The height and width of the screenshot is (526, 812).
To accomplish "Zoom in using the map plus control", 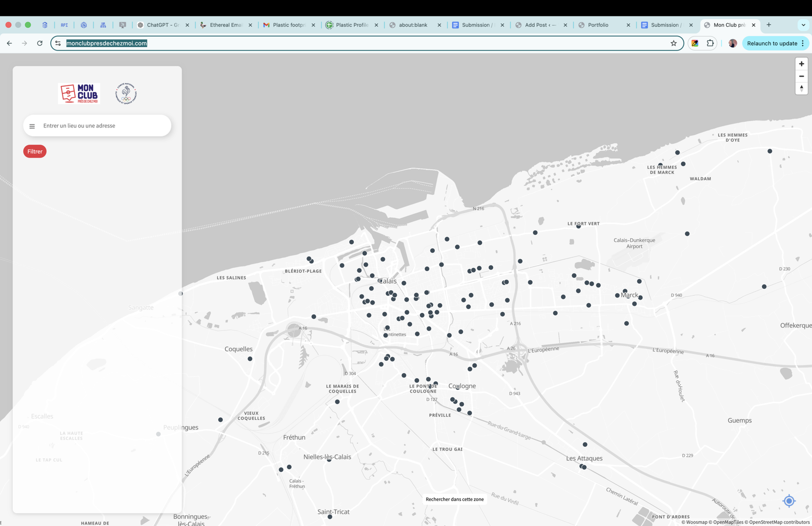I will [x=801, y=63].
